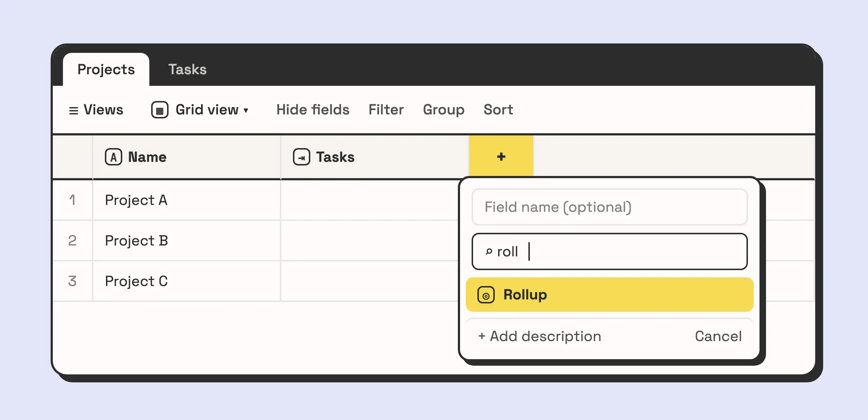The height and width of the screenshot is (420, 868).
Task: Expand the Grid view dropdown arrow
Action: tap(246, 110)
